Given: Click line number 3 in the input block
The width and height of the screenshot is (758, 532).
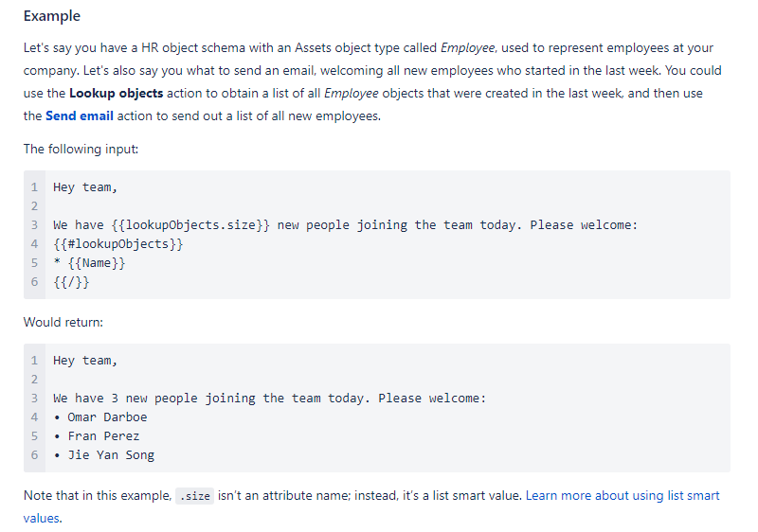Looking at the screenshot, I should click(34, 225).
